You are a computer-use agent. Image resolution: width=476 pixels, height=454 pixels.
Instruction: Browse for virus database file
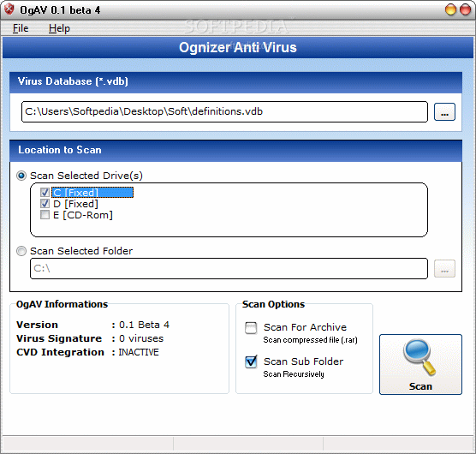coord(444,111)
